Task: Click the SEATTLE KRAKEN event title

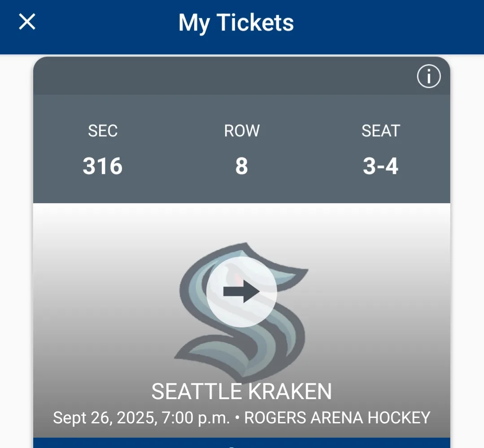Action: (242, 391)
